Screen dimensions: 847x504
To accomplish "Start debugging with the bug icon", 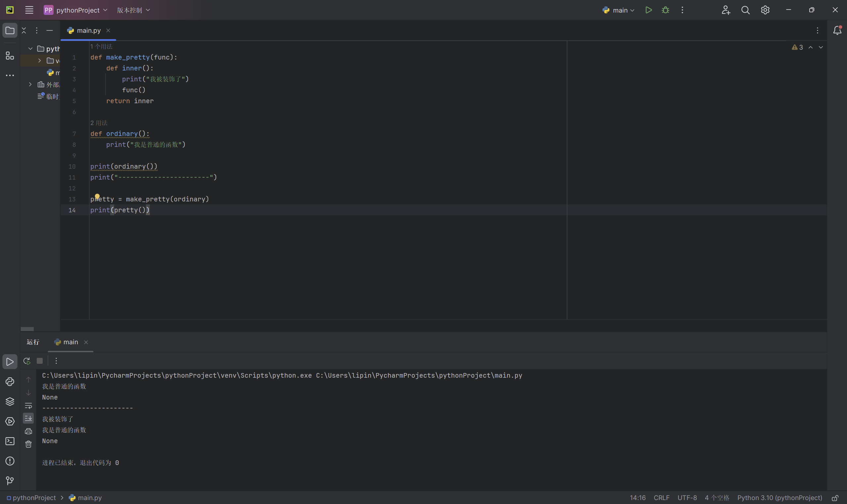I will 666,10.
